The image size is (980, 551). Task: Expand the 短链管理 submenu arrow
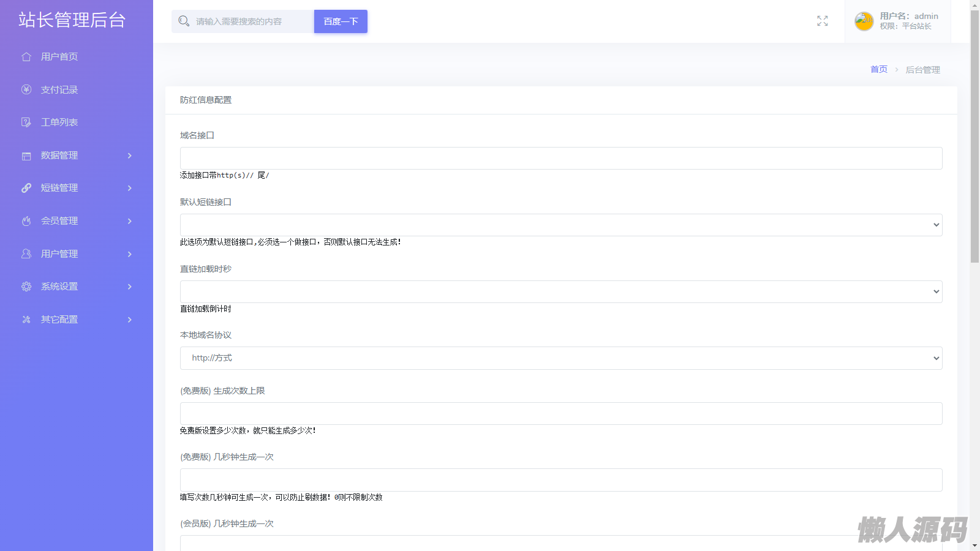(130, 188)
